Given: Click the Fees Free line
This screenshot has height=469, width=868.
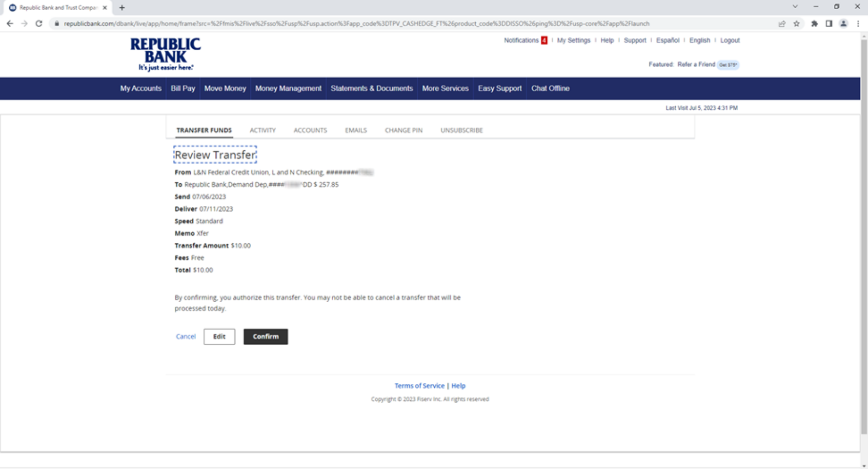Looking at the screenshot, I should 189,258.
